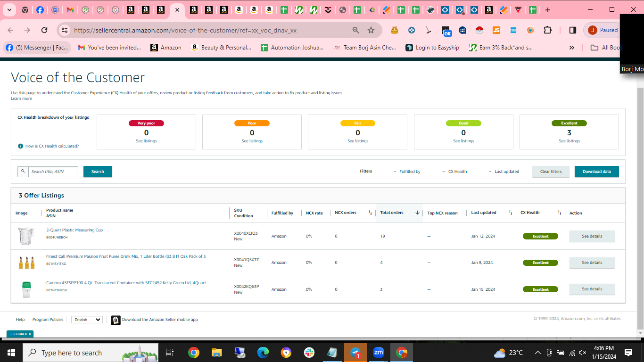The image size is (644, 362).
Task: Open the Login to Easyship bookmark
Action: coord(432,48)
